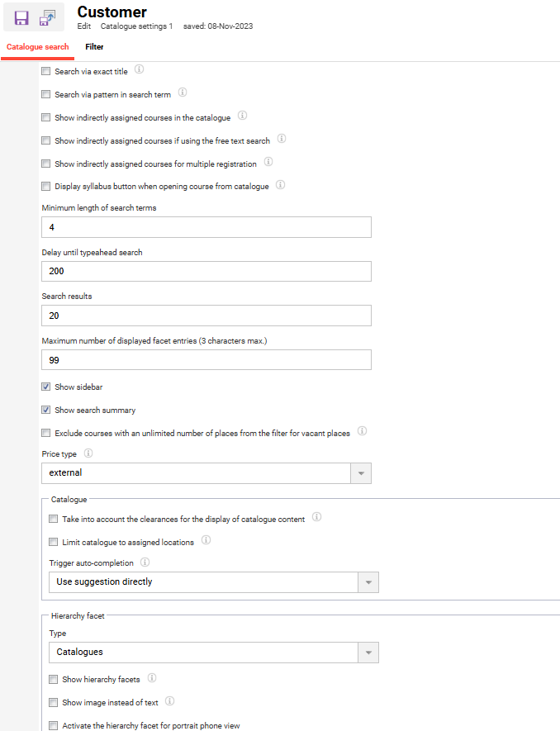This screenshot has width=560, height=731.
Task: Open the hierarchy facet Type dropdown
Action: click(368, 653)
